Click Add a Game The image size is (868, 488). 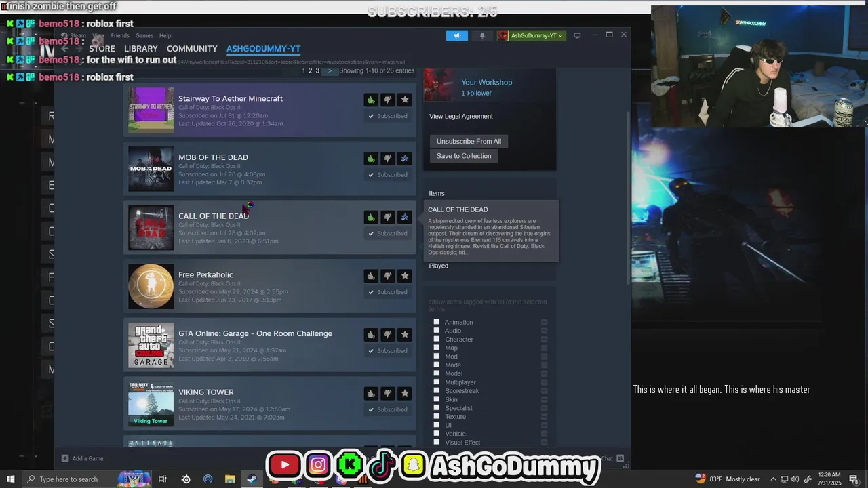(83, 458)
